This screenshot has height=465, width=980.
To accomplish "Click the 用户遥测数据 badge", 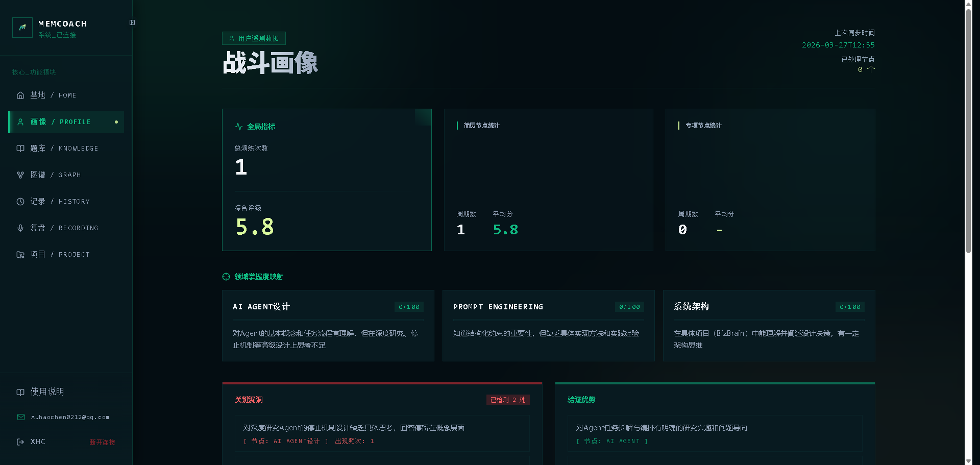I will tap(254, 38).
